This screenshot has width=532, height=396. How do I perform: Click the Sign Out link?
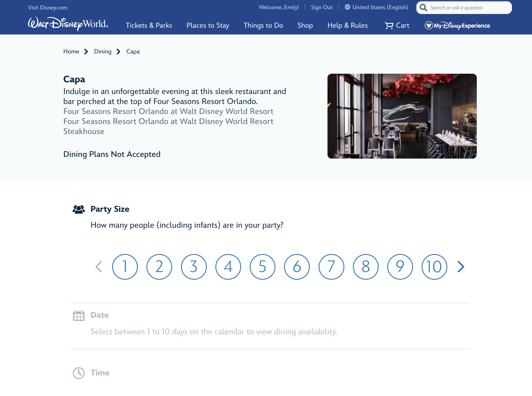pos(322,7)
